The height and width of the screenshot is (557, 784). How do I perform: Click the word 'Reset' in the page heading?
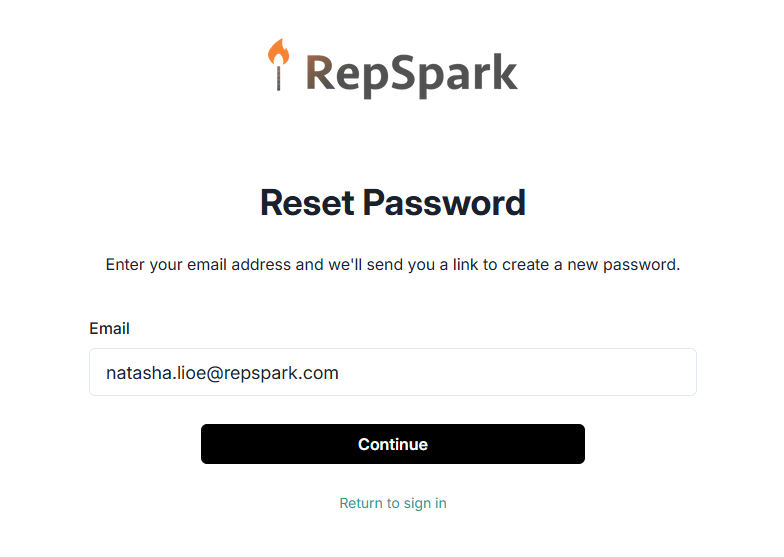(308, 203)
